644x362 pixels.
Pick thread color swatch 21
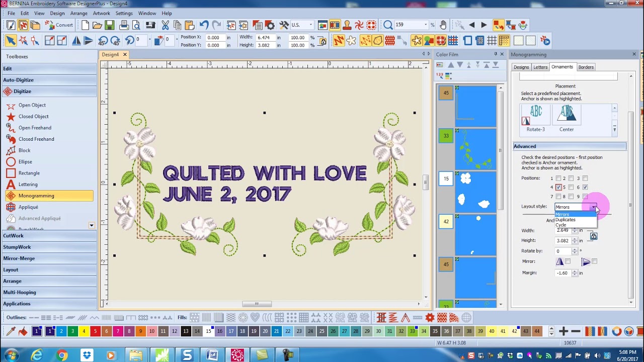[x=276, y=331]
